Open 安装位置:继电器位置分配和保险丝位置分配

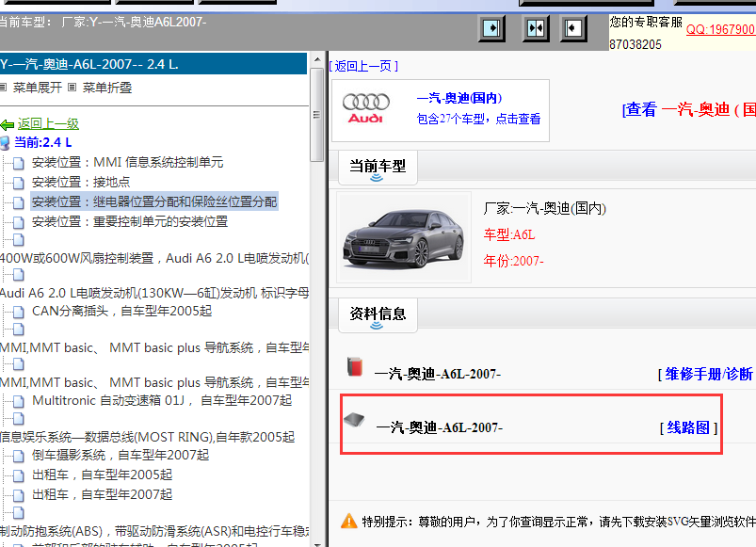tap(154, 201)
